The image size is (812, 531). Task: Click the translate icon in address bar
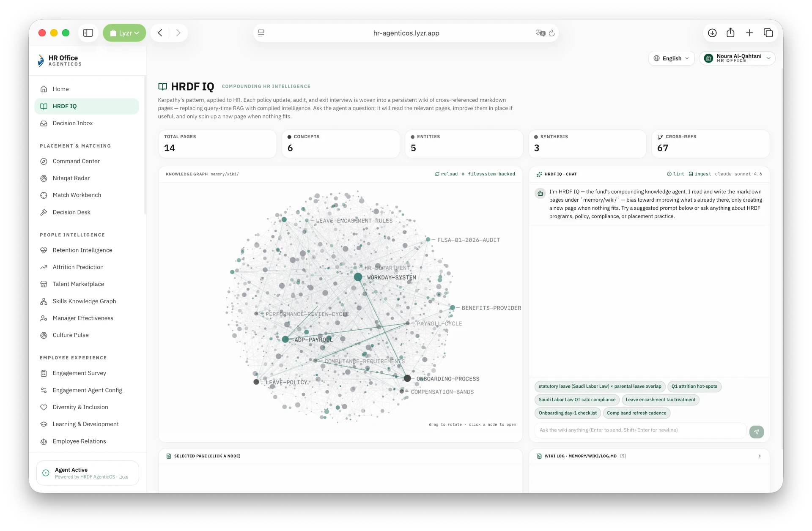pyautogui.click(x=540, y=33)
